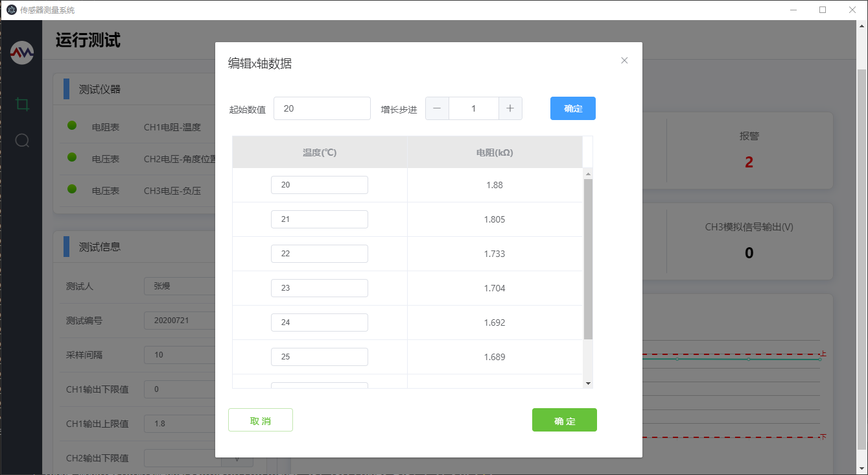The image size is (868, 475).
Task: Open the search icon in sidebar
Action: tap(22, 140)
